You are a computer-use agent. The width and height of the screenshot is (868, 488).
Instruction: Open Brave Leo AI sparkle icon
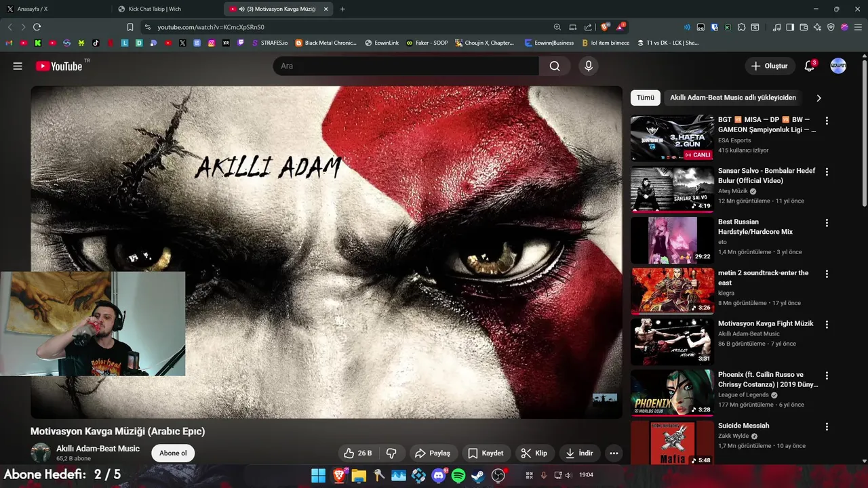coord(817,27)
